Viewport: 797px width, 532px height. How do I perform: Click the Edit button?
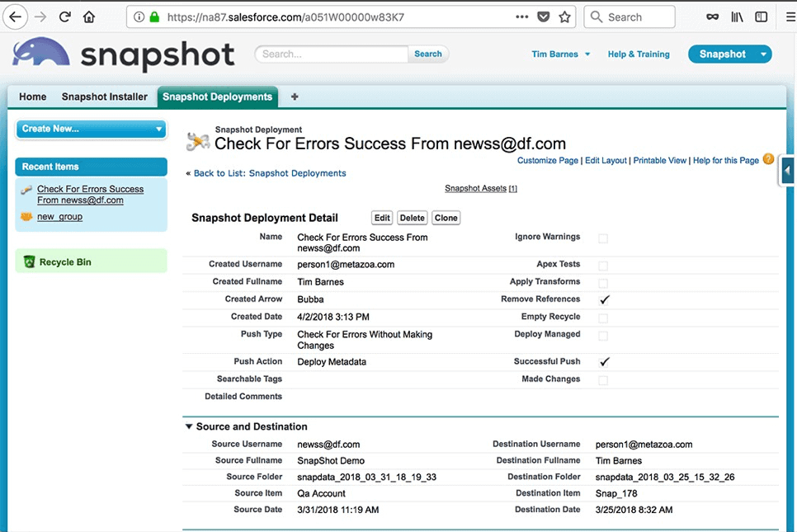point(382,218)
